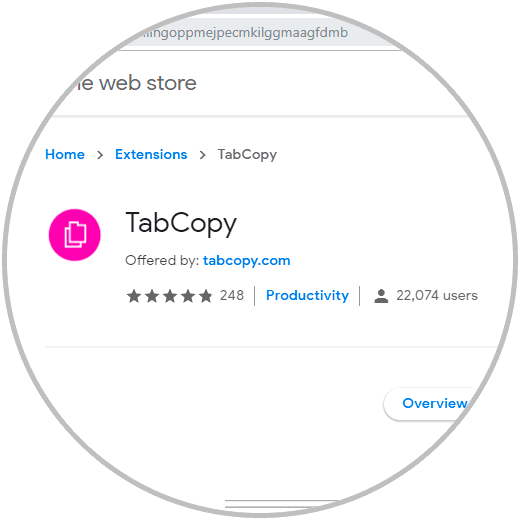
Task: Click the pink TabCopy extension icon
Action: (x=75, y=235)
